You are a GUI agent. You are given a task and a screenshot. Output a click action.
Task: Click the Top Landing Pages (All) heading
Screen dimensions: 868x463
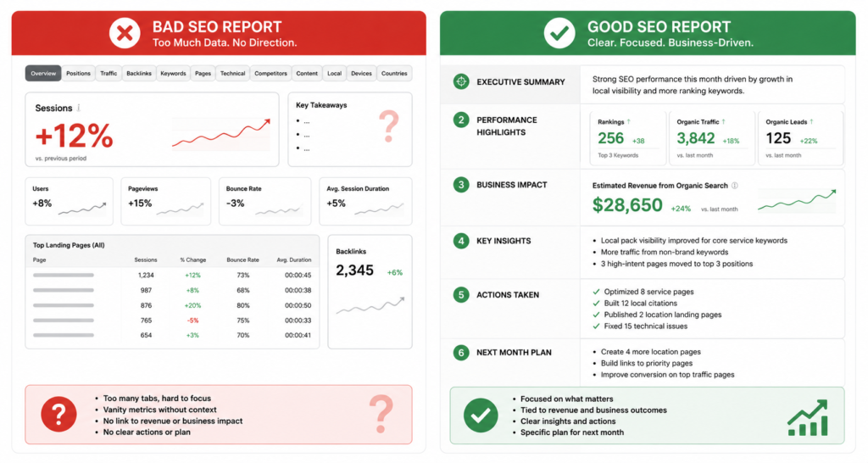(69, 245)
